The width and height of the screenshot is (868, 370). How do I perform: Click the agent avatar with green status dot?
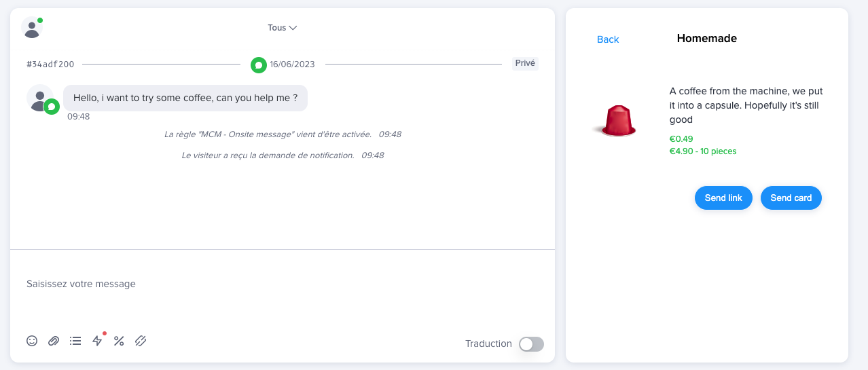[32, 28]
